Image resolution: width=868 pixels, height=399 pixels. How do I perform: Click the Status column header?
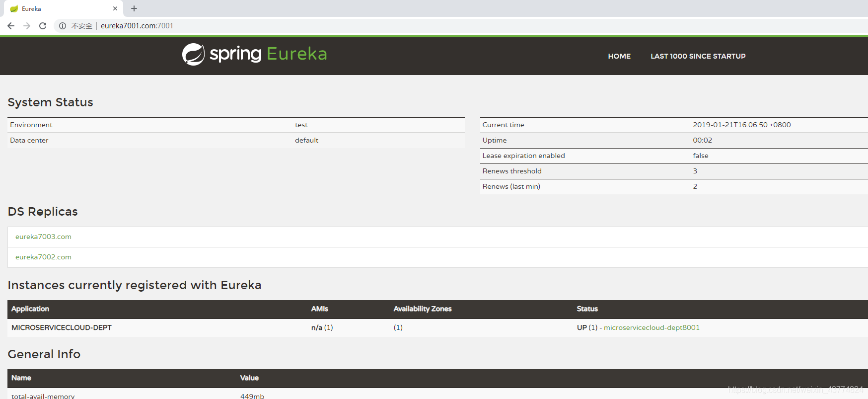tap(587, 309)
